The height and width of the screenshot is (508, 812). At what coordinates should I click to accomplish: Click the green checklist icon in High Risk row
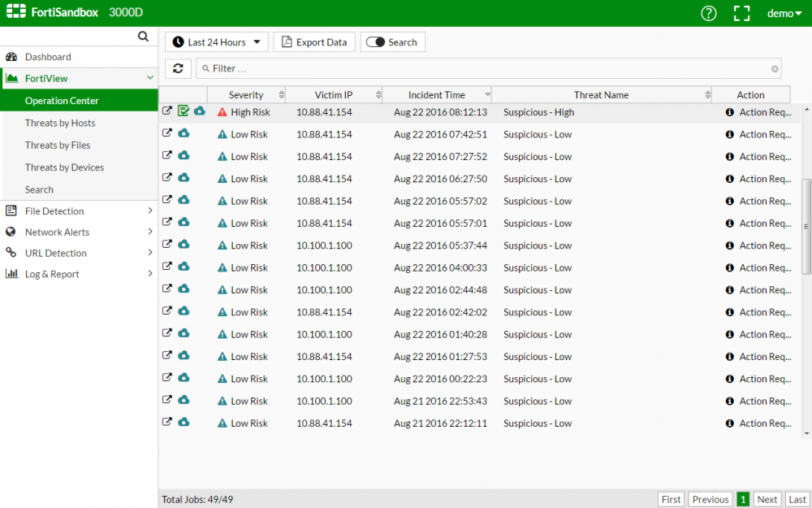pyautogui.click(x=184, y=111)
